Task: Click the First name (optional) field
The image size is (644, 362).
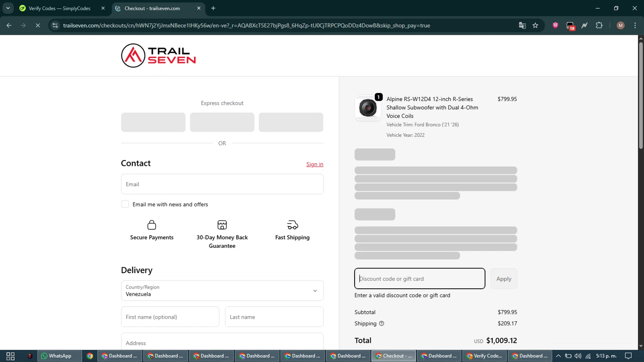Action: click(x=170, y=317)
